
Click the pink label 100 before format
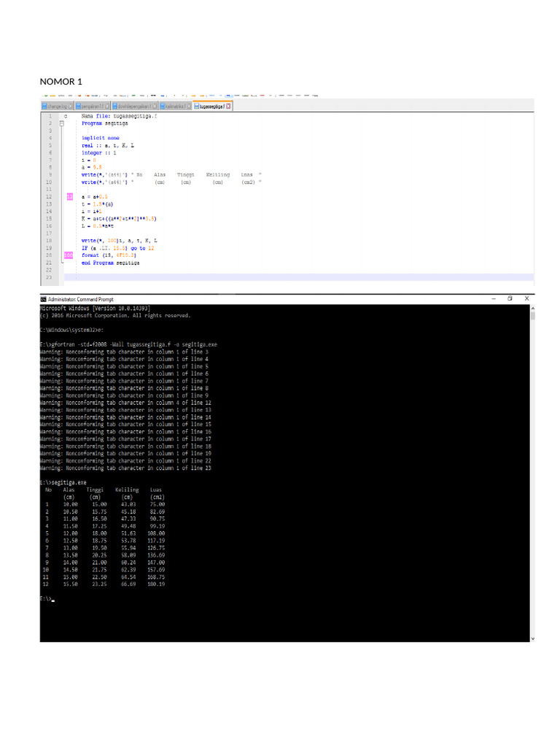pos(69,255)
